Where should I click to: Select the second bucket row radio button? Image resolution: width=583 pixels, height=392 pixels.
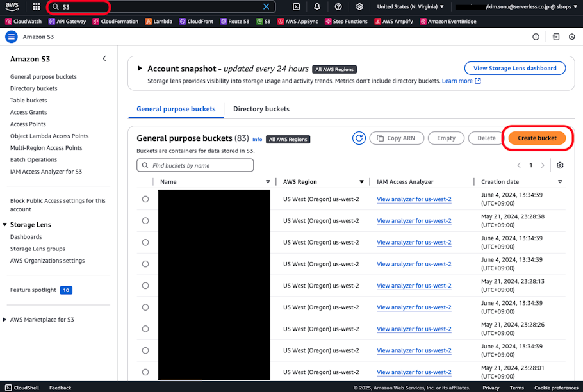[x=145, y=220]
